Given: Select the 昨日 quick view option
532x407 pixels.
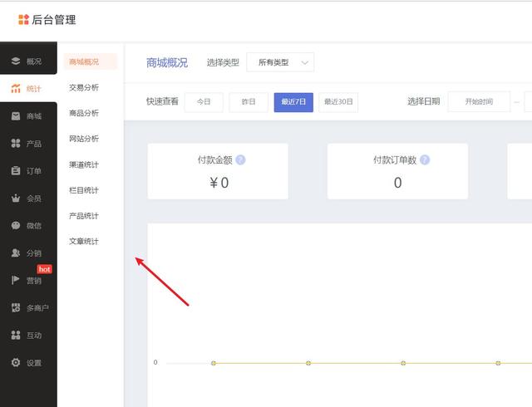Looking at the screenshot, I should click(x=249, y=101).
